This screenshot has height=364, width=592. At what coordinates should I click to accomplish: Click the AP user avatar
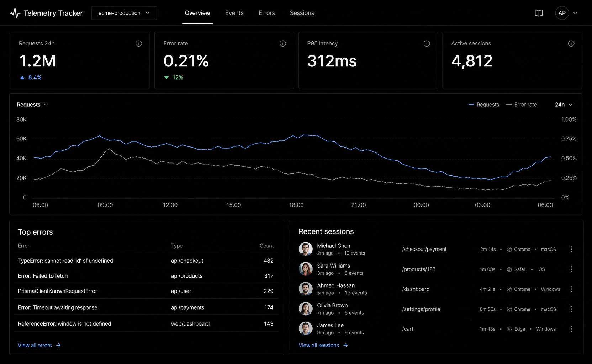562,13
